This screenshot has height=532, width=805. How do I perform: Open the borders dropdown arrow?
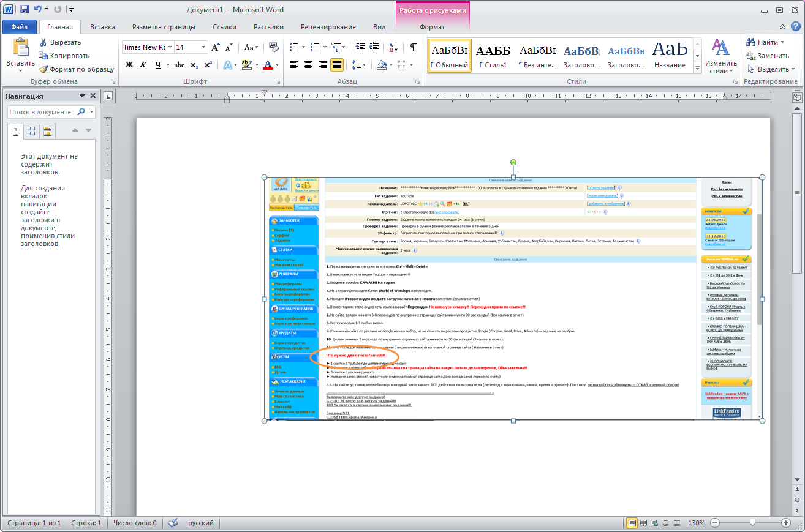click(411, 65)
